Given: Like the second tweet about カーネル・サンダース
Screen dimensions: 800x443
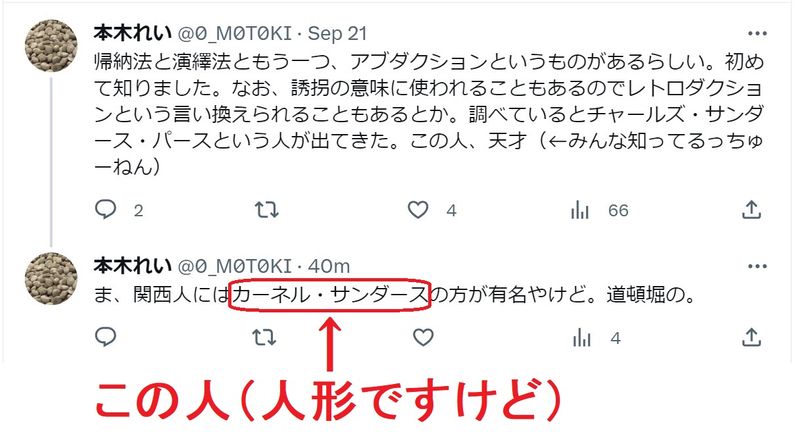Looking at the screenshot, I should 423,337.
